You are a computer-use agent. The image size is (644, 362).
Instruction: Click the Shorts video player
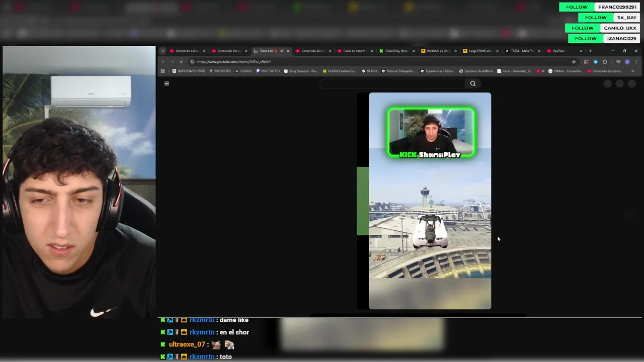pyautogui.click(x=430, y=201)
